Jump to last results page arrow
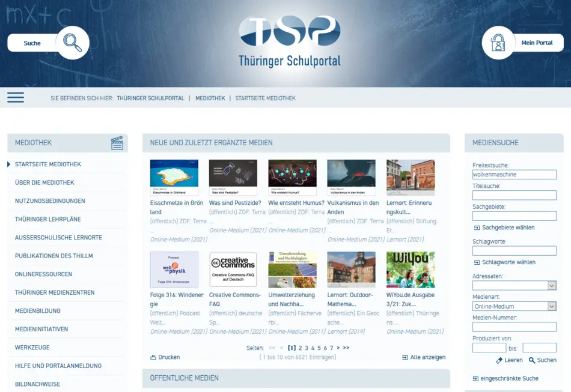This screenshot has width=571, height=392. [346, 348]
